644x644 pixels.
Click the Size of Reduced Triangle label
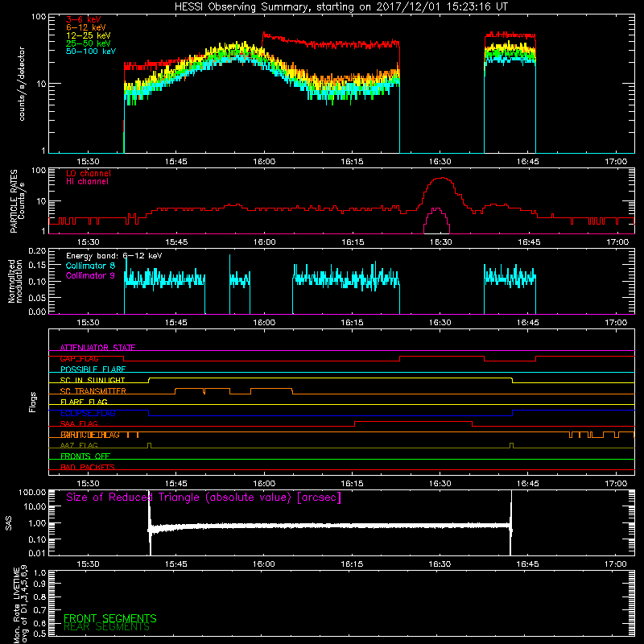[204, 497]
